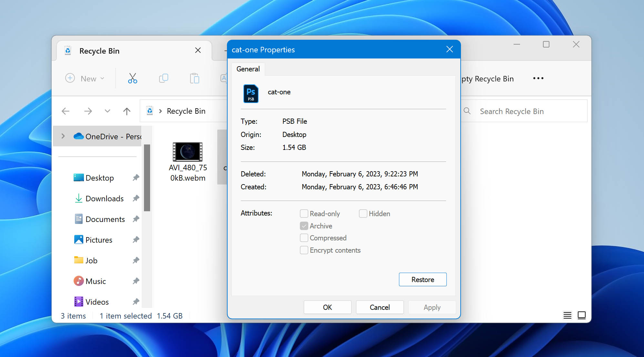The width and height of the screenshot is (644, 357).
Task: Expand the sort/view options chevron
Action: click(x=107, y=111)
